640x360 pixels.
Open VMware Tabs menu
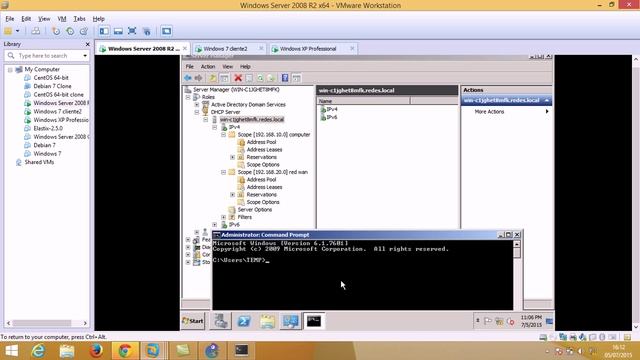point(79,19)
